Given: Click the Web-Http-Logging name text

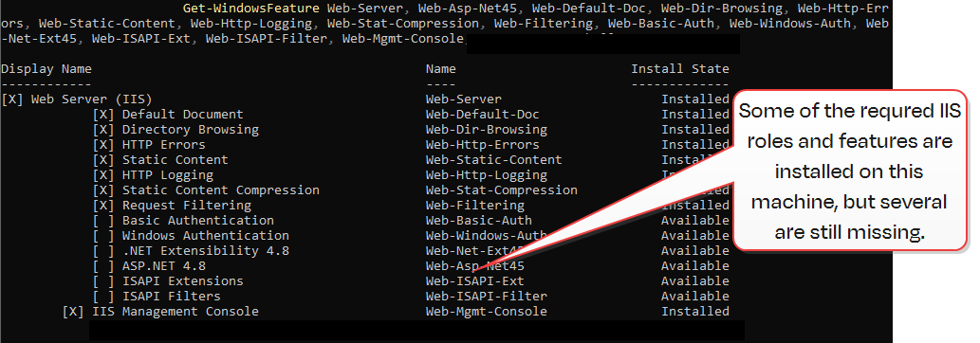Looking at the screenshot, I should coord(487,175).
